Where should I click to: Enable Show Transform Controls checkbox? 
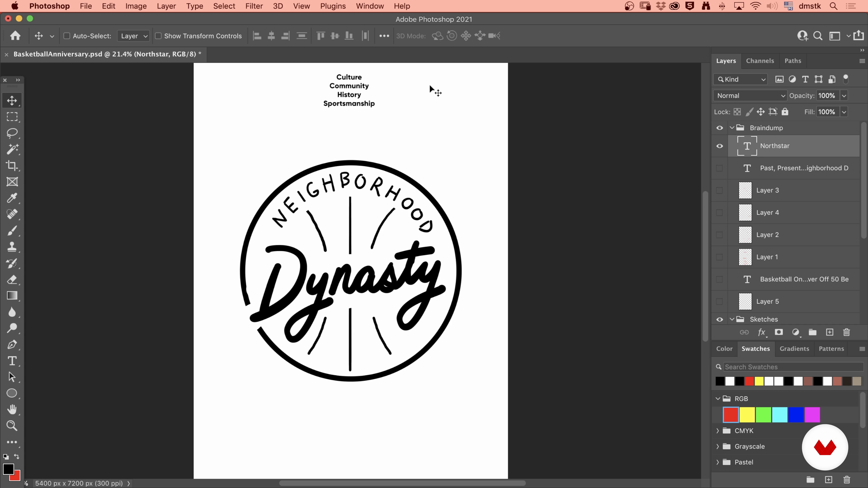click(158, 36)
